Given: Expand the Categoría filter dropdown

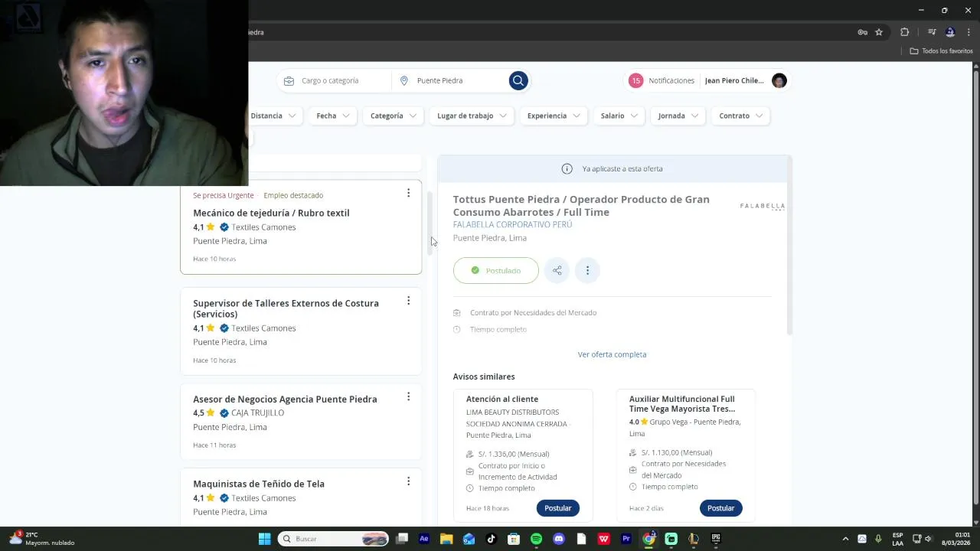Looking at the screenshot, I should pos(393,116).
